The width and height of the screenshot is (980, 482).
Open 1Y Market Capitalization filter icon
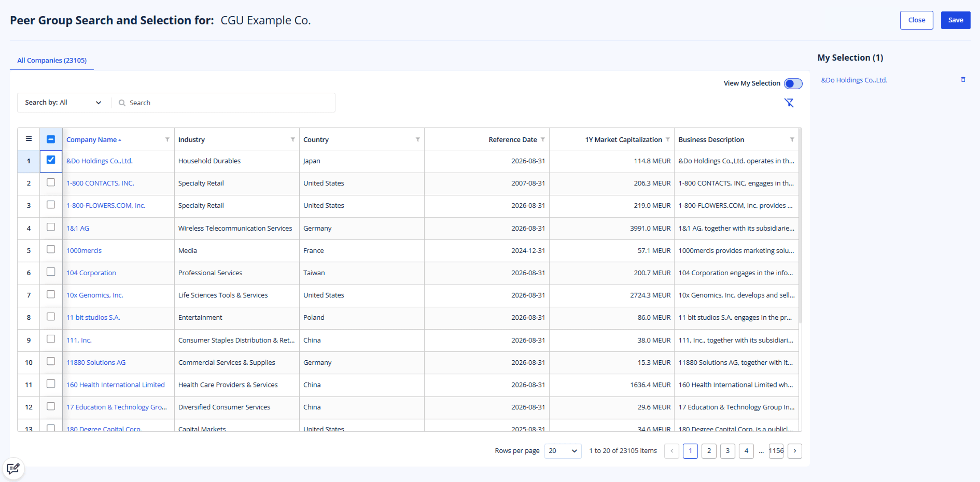(668, 140)
